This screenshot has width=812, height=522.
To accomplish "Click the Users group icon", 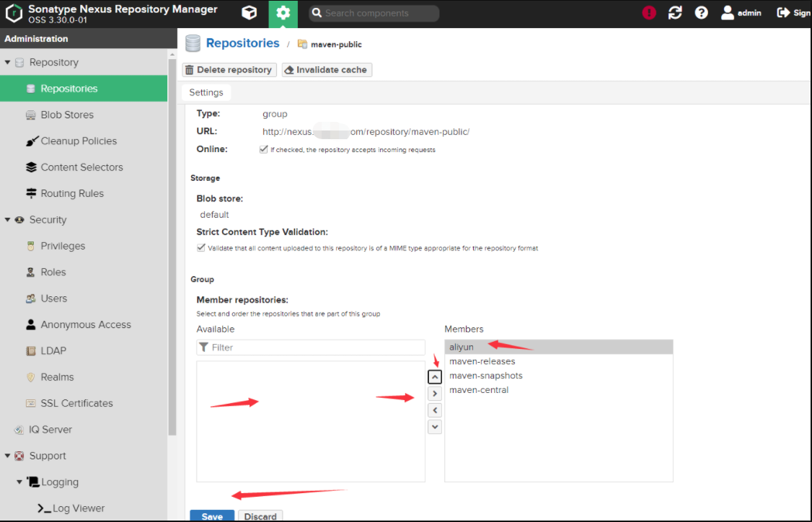I will coord(31,298).
